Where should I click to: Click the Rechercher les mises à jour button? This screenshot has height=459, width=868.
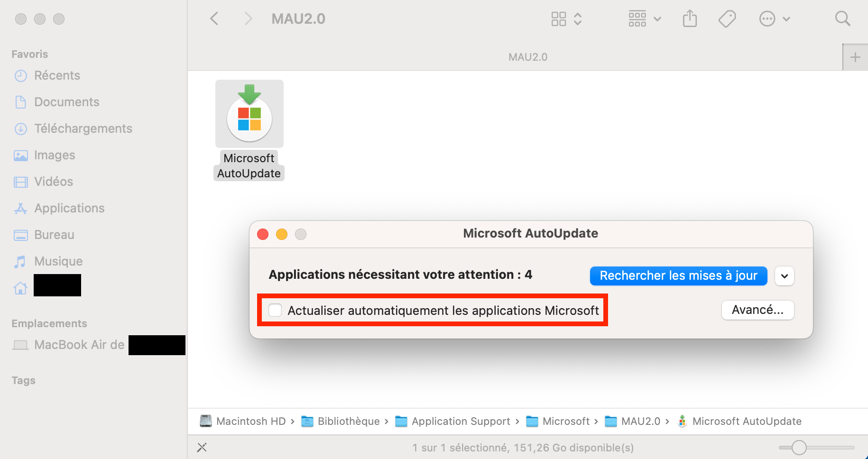pos(678,275)
